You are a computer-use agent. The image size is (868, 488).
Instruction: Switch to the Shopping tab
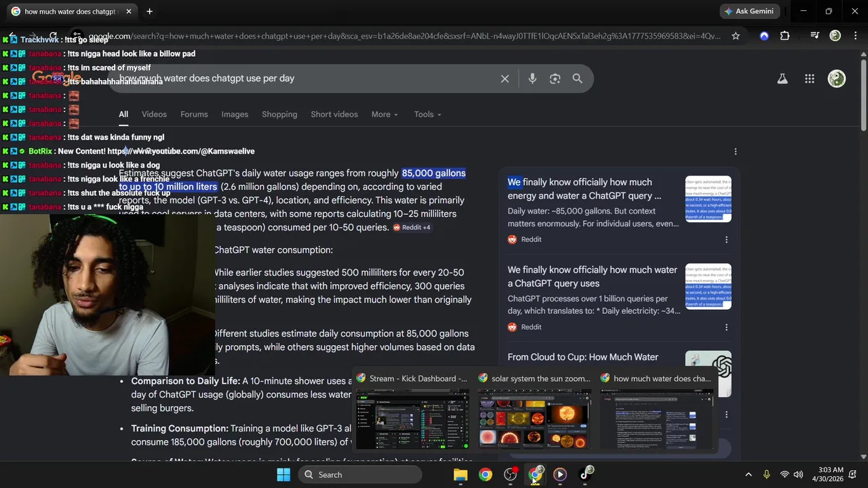pyautogui.click(x=279, y=115)
